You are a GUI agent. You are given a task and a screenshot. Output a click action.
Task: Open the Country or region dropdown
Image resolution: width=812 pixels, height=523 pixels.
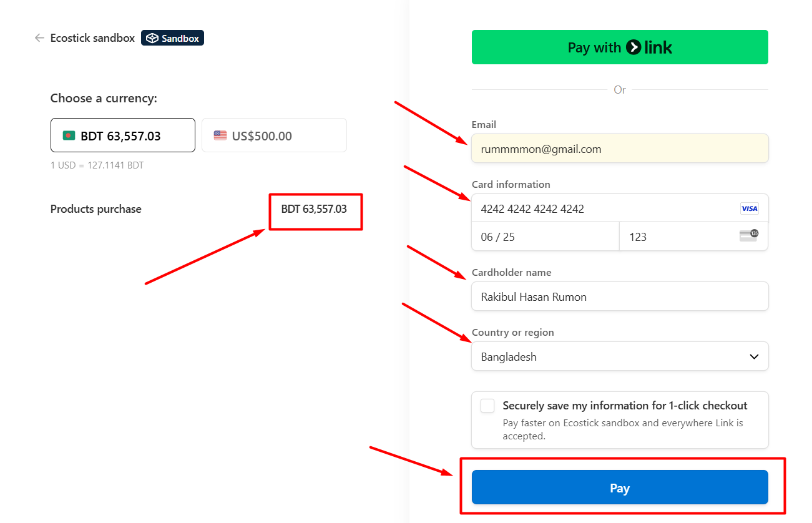[x=620, y=356]
